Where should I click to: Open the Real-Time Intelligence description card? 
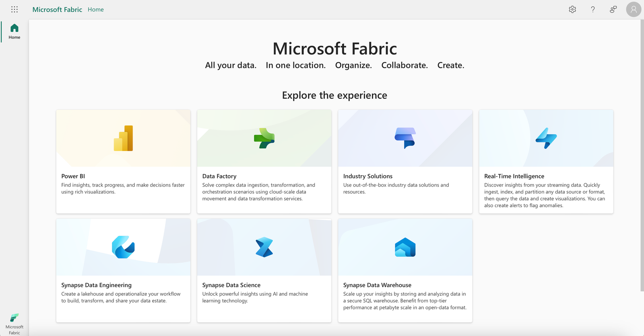point(546,162)
